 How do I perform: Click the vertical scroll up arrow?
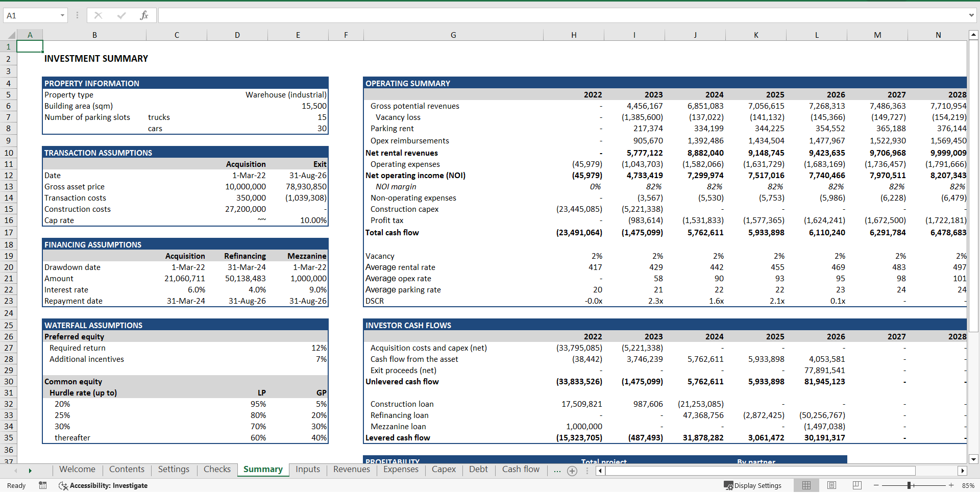tap(973, 35)
